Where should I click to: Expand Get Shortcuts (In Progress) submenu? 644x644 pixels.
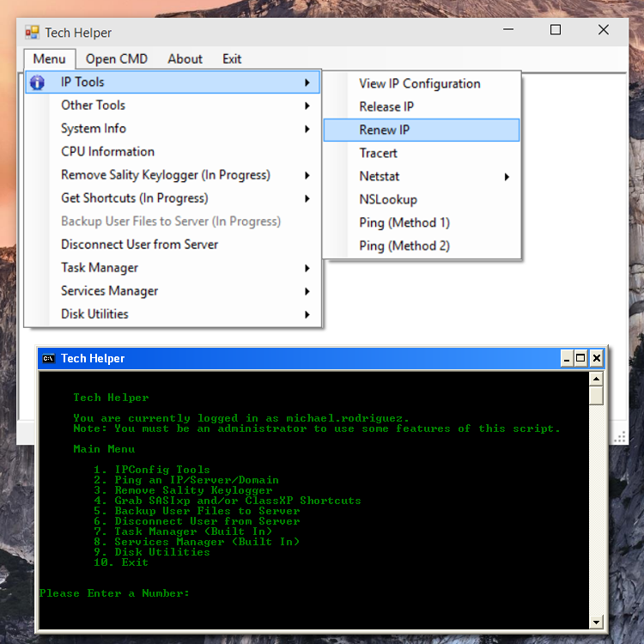click(x=173, y=198)
